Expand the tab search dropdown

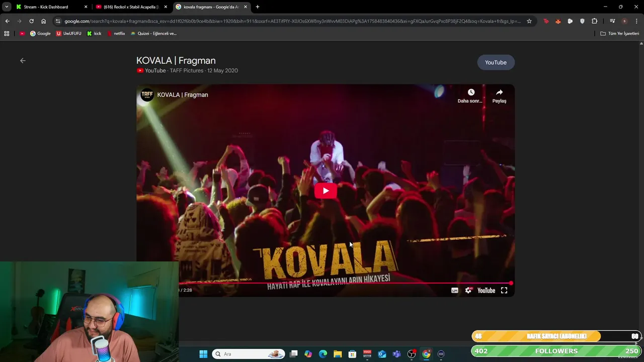pyautogui.click(x=7, y=7)
